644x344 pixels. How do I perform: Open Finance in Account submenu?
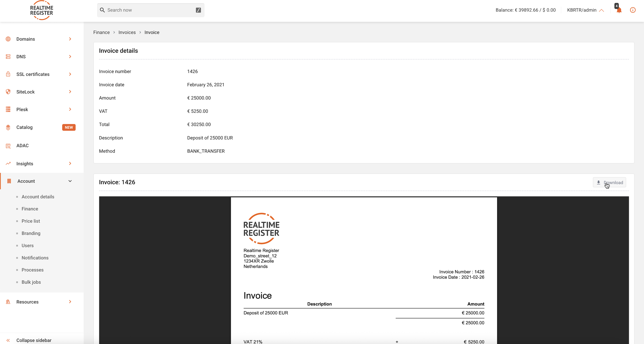tap(30, 209)
